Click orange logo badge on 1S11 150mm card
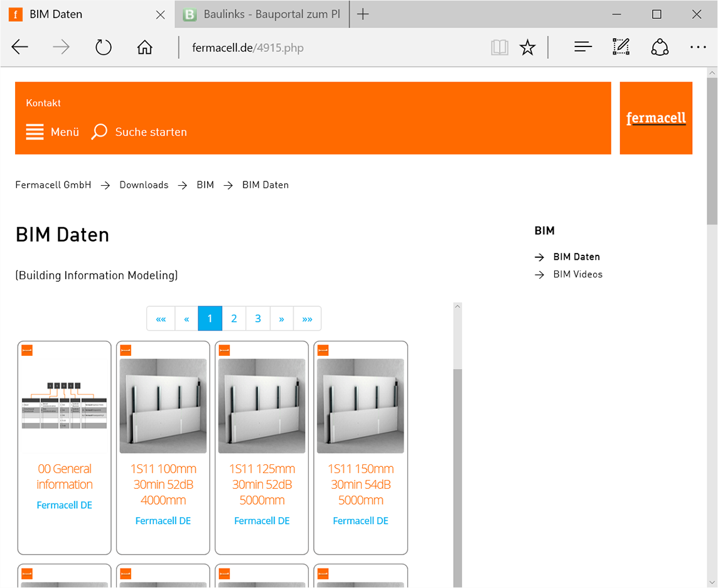Image resolution: width=718 pixels, height=588 pixels. (323, 350)
